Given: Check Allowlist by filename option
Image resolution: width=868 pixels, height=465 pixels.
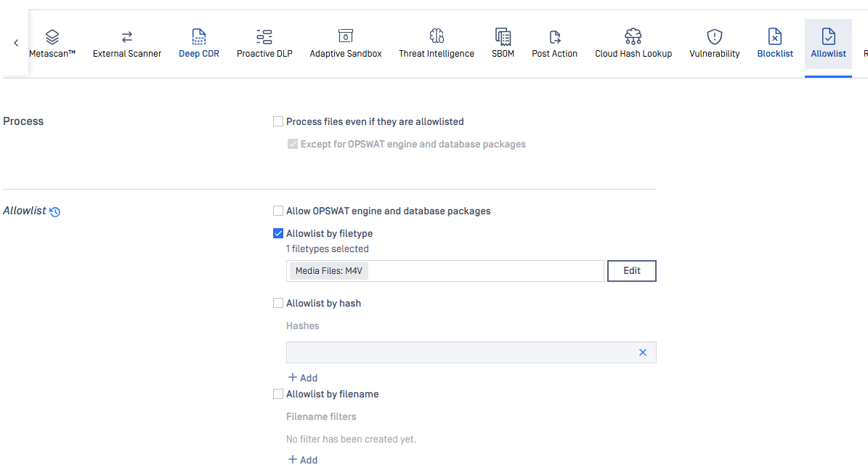Looking at the screenshot, I should (x=278, y=395).
